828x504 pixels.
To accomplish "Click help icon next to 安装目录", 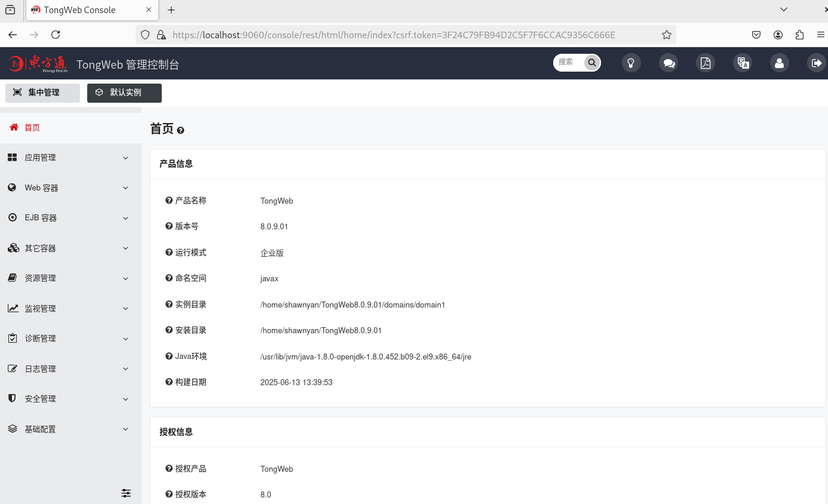I will (169, 330).
